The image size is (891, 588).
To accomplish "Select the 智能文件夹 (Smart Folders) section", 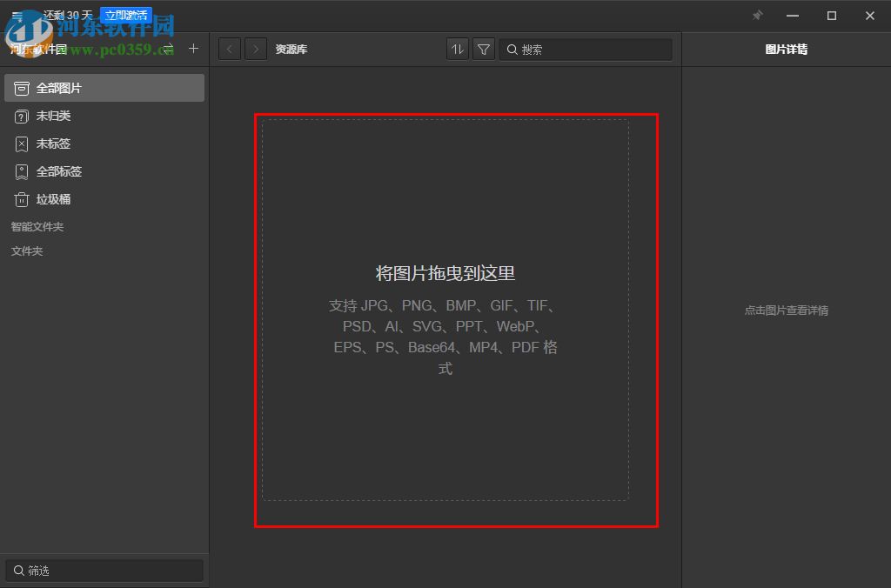I will [37, 226].
